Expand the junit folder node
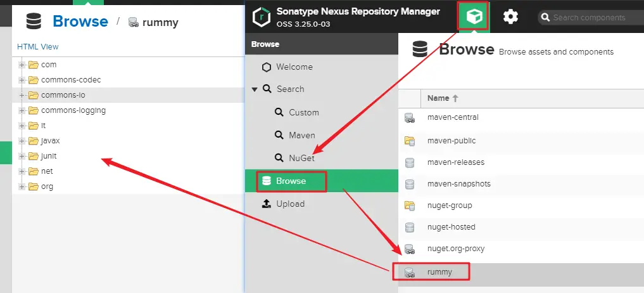Viewport: 644px width, 293px height. point(22,157)
